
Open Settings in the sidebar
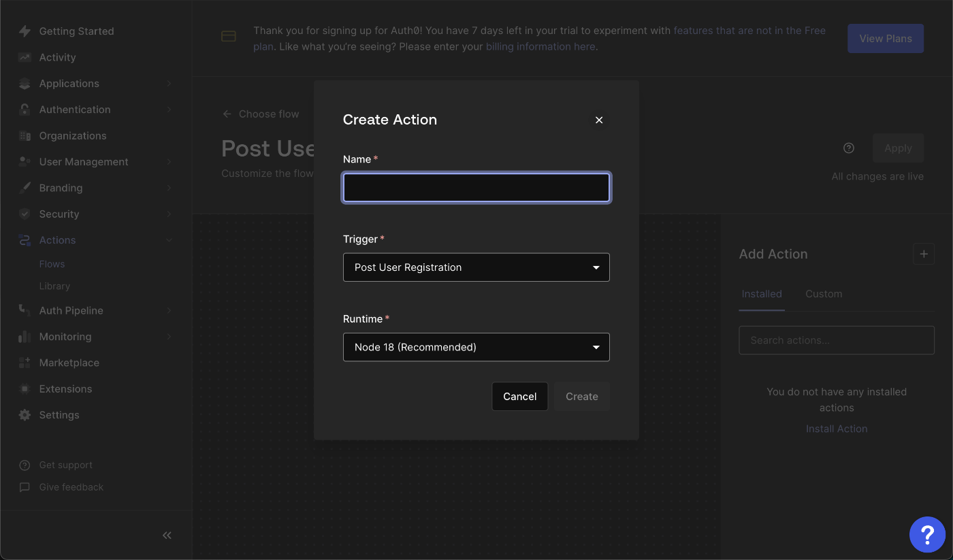(59, 415)
